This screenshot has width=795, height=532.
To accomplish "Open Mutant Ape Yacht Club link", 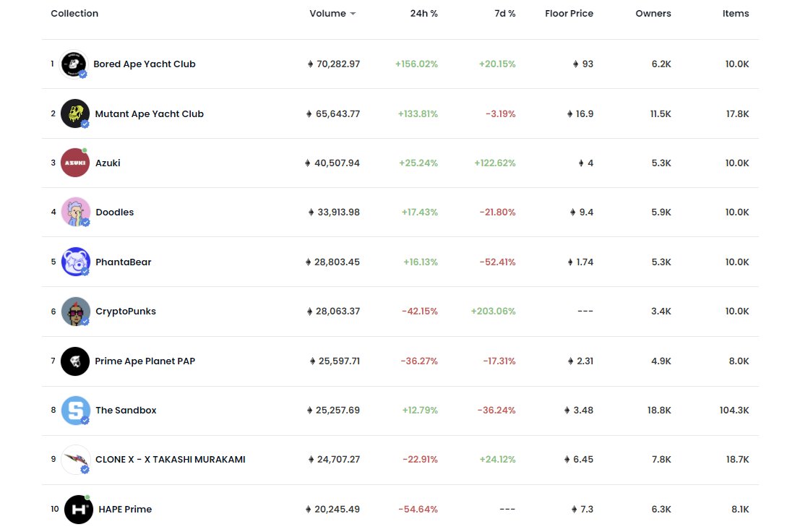I will (149, 113).
